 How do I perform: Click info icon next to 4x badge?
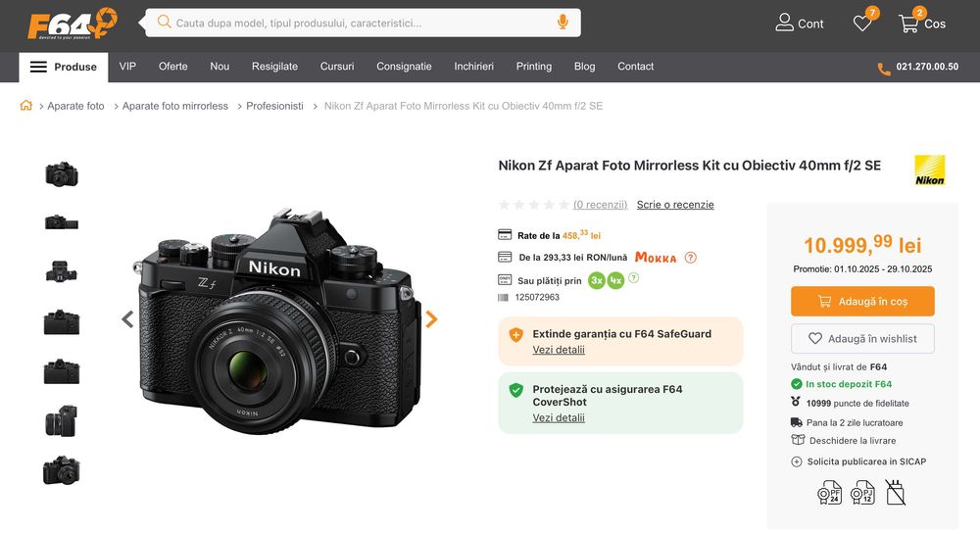click(x=633, y=278)
